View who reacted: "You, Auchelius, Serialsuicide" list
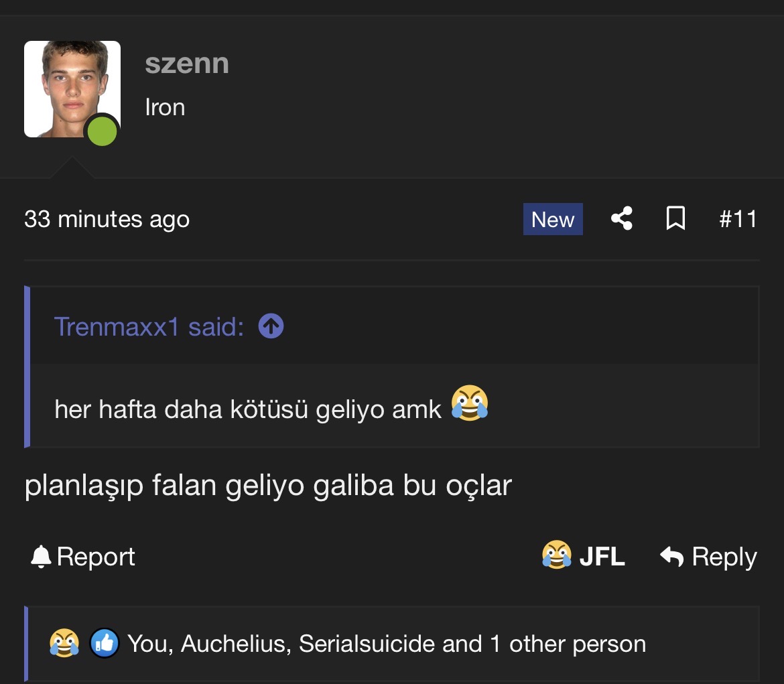784x684 pixels. tap(387, 644)
